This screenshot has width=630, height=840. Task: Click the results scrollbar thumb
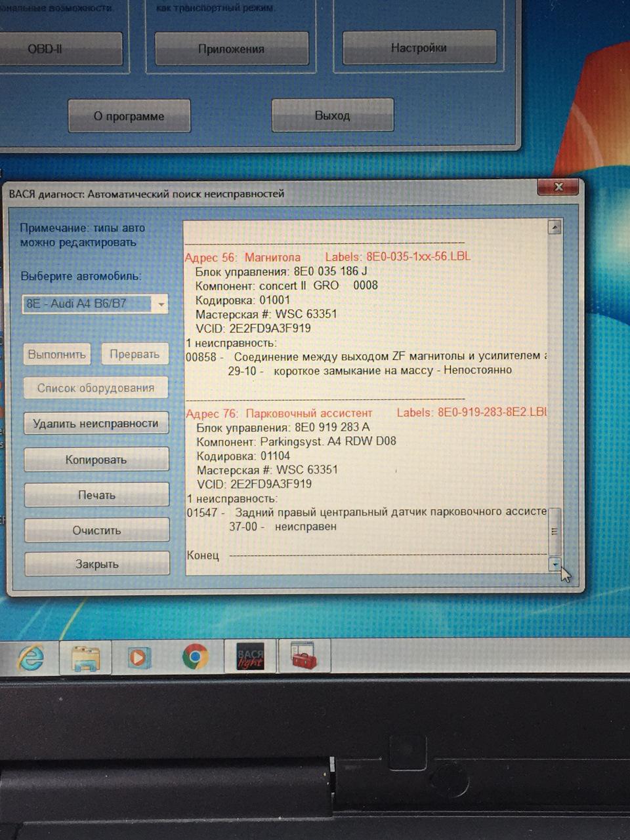555,531
